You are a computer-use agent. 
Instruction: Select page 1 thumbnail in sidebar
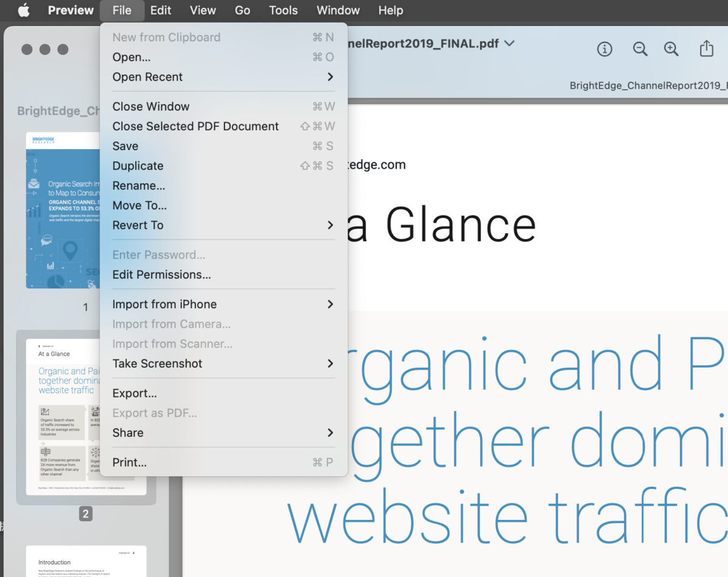[63, 210]
